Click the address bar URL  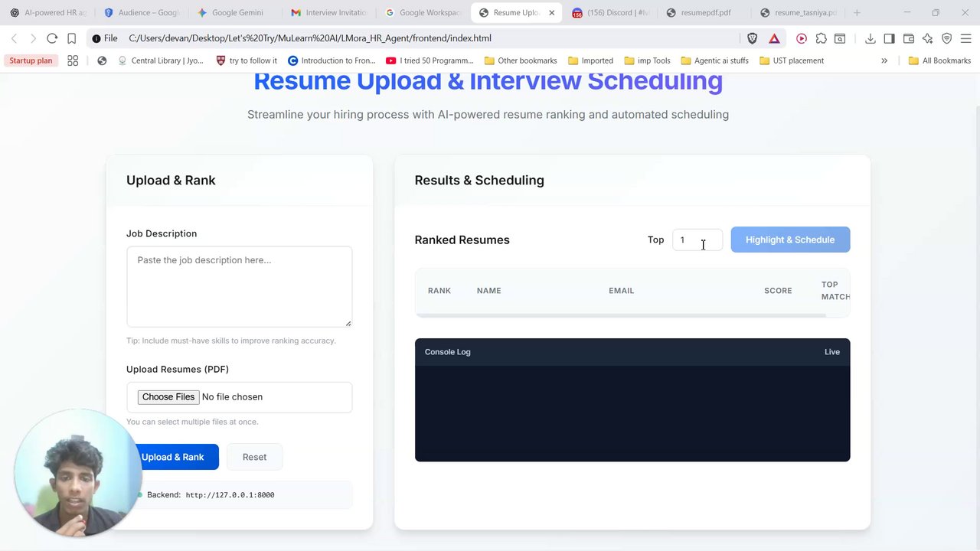310,38
